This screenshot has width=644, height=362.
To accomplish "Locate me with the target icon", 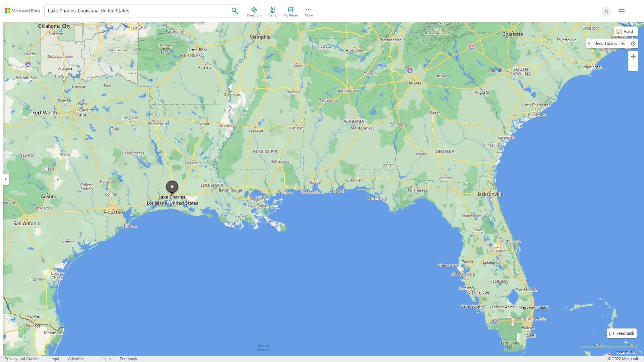I will pos(633,44).
